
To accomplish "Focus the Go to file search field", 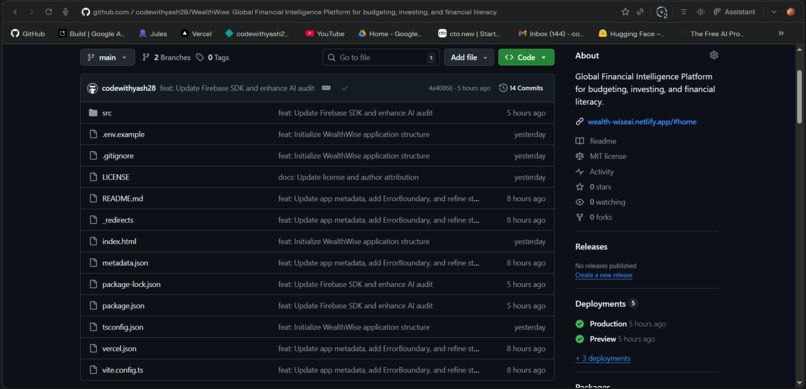I will point(381,58).
